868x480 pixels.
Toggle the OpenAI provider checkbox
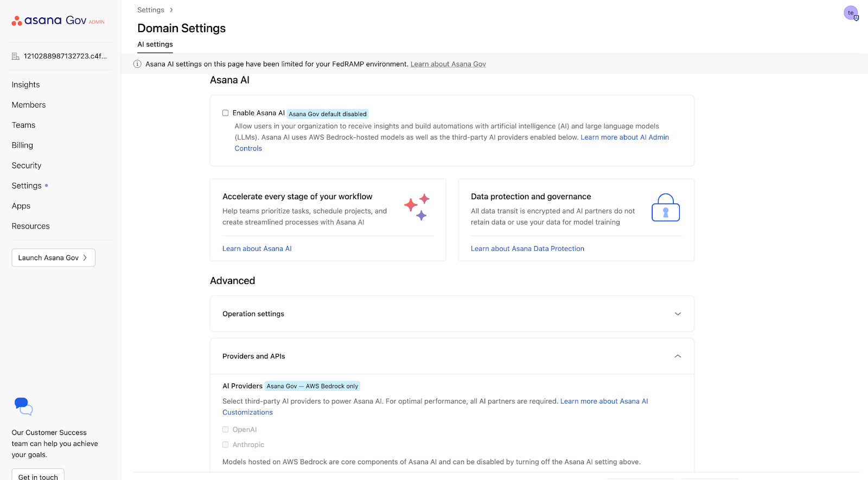(225, 430)
